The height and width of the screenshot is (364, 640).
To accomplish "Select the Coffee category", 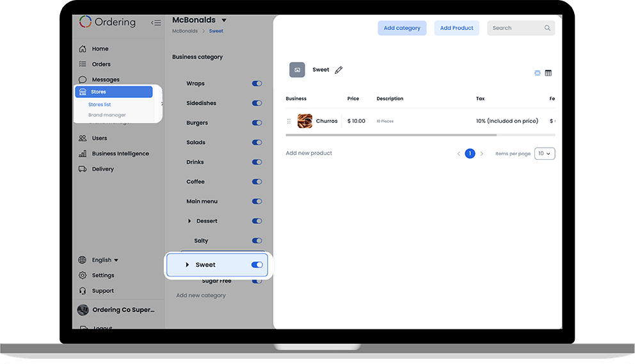I will [195, 182].
